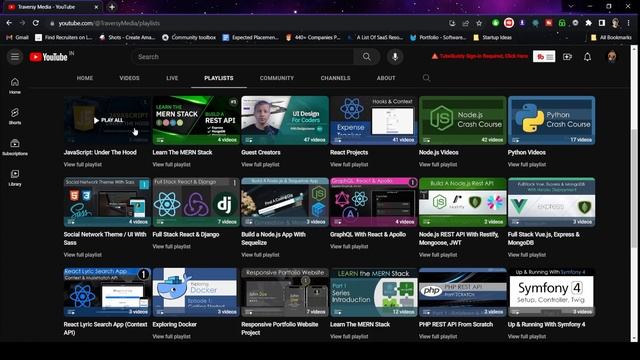Open the ABOUT tab

[x=386, y=78]
